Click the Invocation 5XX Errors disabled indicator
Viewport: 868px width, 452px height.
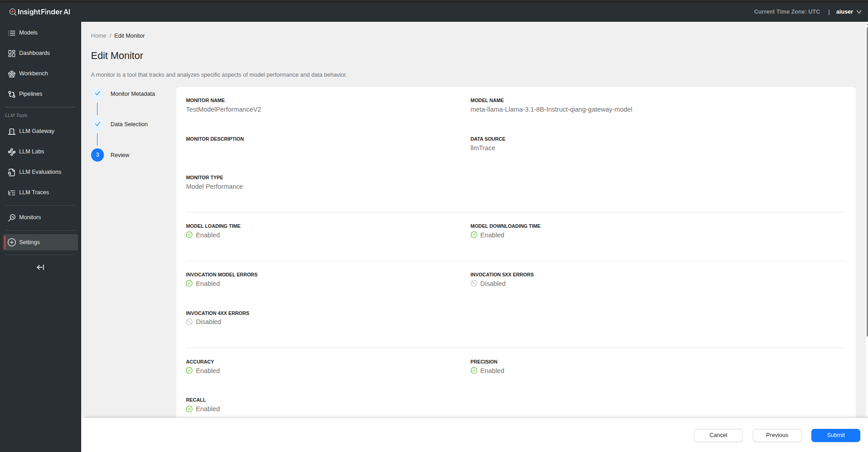click(x=474, y=284)
